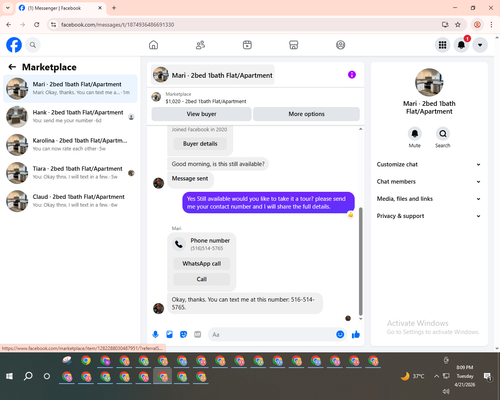The image size is (500, 400).
Task: Reload the page in Chrome
Action: pos(37,24)
